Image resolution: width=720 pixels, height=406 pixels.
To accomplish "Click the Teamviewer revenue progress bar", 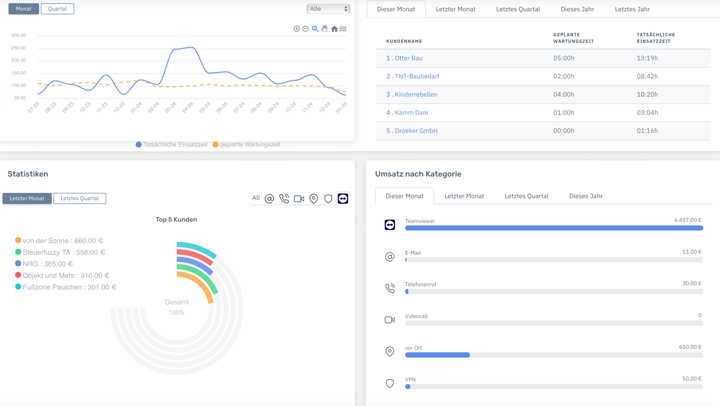I will coord(553,228).
